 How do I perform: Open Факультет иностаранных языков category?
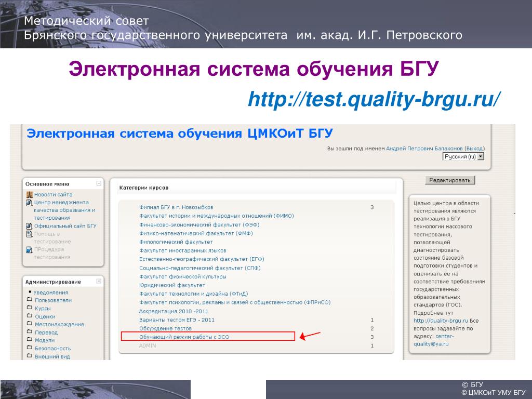point(182,251)
